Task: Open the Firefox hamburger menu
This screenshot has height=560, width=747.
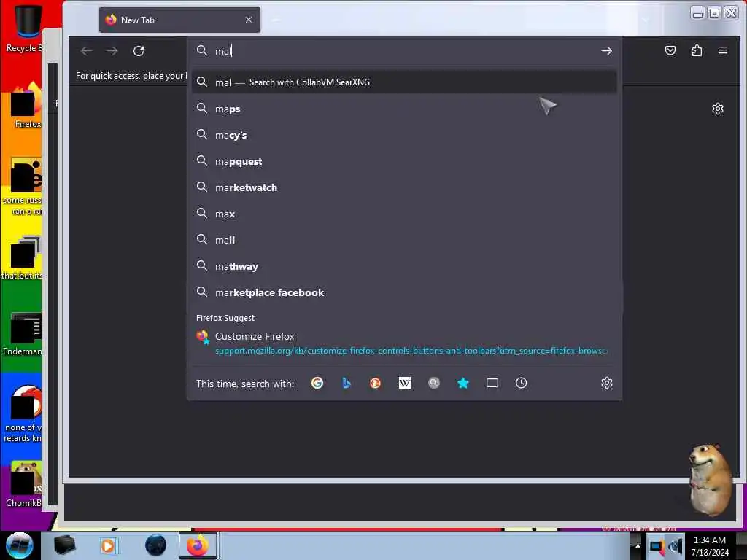Action: pyautogui.click(x=723, y=50)
